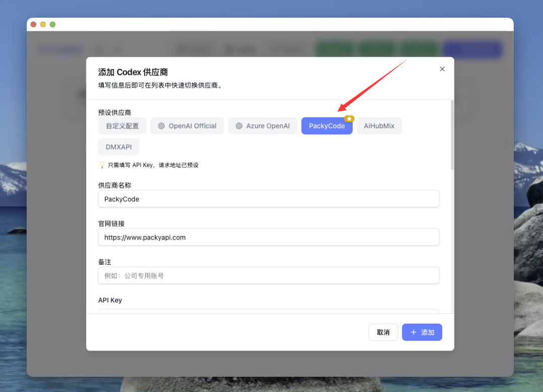The image size is (543, 392).
Task: Click the 供应商名称 field showing PackyCode
Action: 268,199
